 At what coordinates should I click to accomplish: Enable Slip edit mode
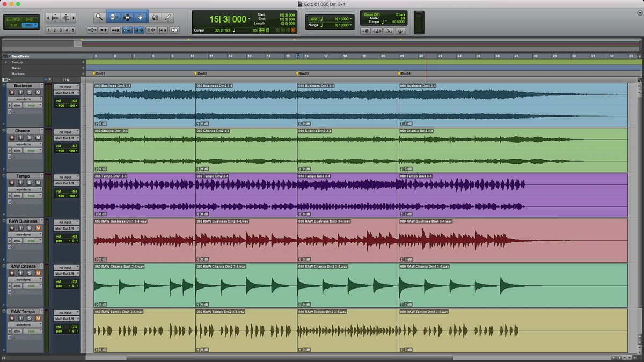(14, 25)
